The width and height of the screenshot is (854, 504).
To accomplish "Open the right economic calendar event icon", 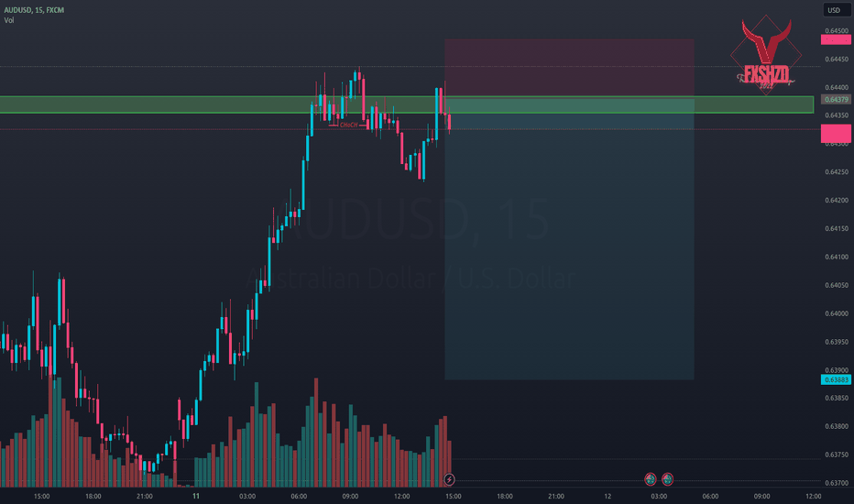I will pos(667,479).
